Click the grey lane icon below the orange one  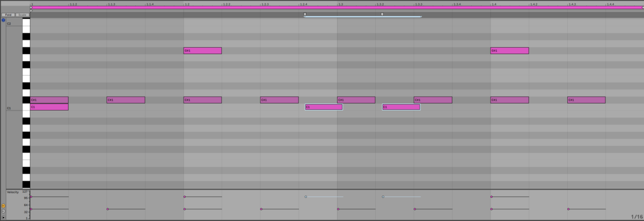click(x=3, y=211)
